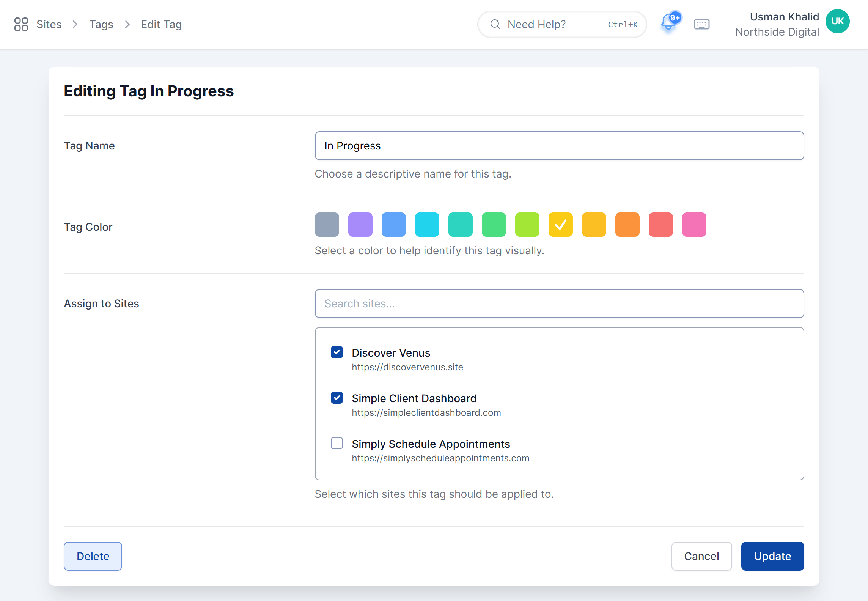This screenshot has width=868, height=601.
Task: Select the pink tag color
Action: click(694, 225)
